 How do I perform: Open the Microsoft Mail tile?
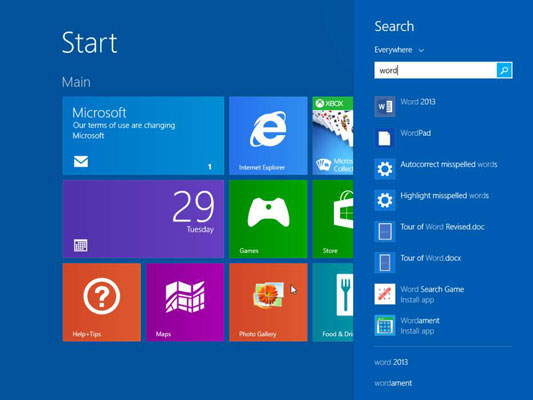point(143,136)
